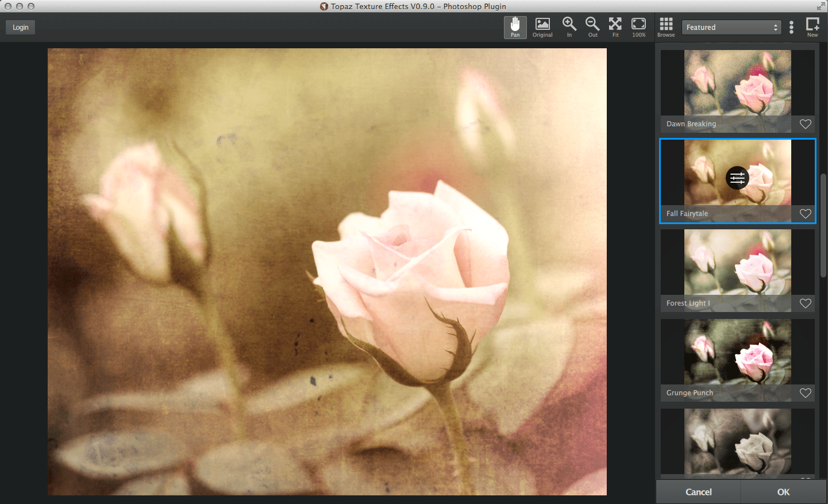The image size is (828, 504).
Task: Open the Featured category dropdown
Action: [731, 27]
